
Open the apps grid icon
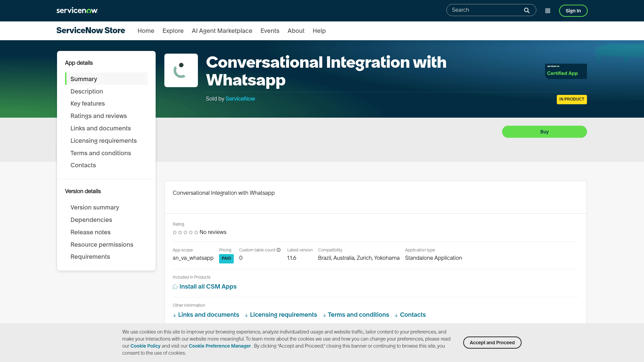point(548,11)
